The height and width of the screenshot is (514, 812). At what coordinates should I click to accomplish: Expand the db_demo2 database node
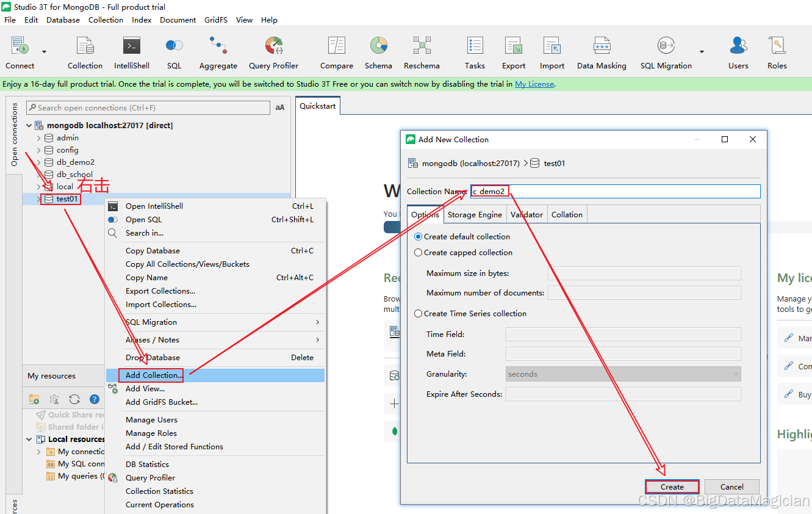pyautogui.click(x=38, y=162)
